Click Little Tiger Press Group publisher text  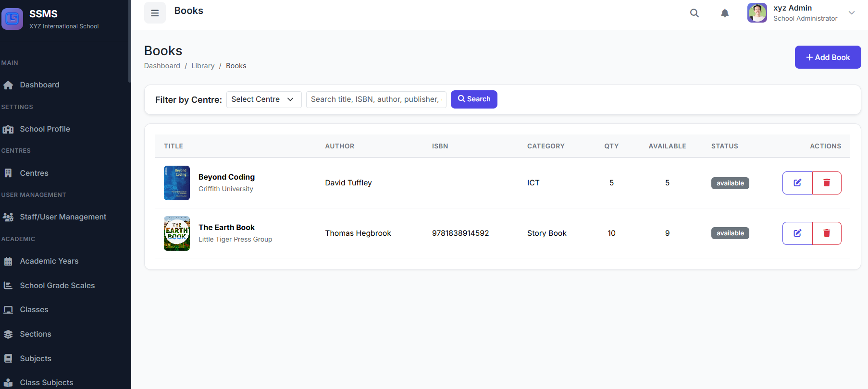coord(235,240)
